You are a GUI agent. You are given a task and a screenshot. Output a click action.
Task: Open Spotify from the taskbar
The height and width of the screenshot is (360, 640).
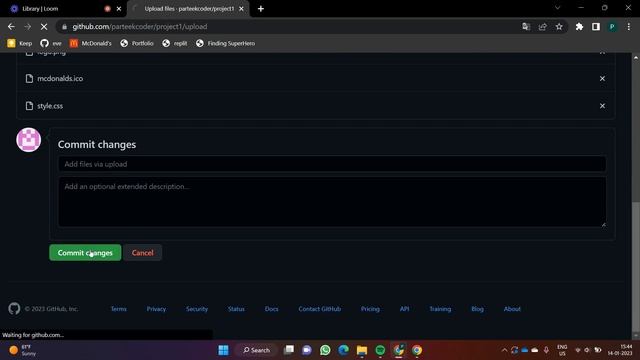380,350
